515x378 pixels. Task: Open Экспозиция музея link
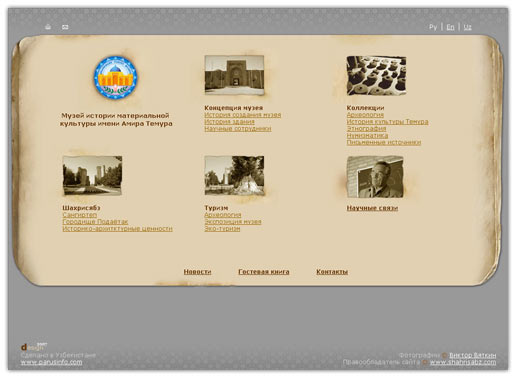[x=233, y=222]
